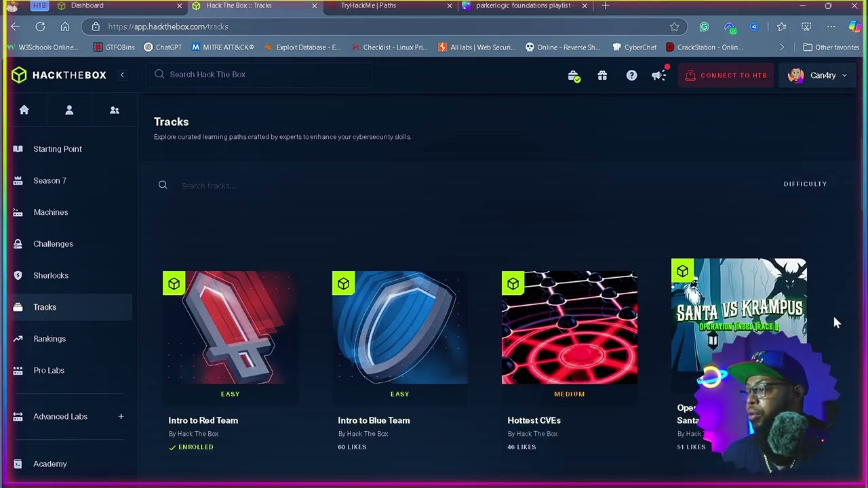Screen dimensions: 868x488
Task: Open the Challenges section
Action: pos(53,244)
